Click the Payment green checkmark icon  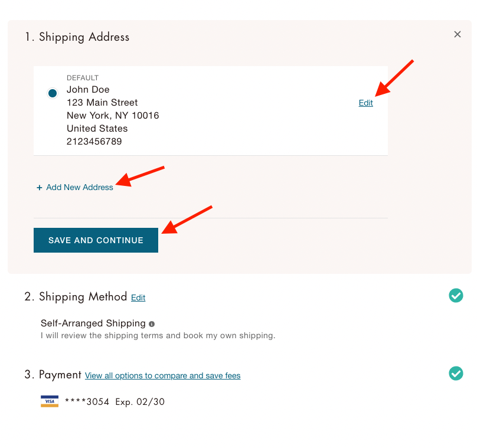pos(456,373)
